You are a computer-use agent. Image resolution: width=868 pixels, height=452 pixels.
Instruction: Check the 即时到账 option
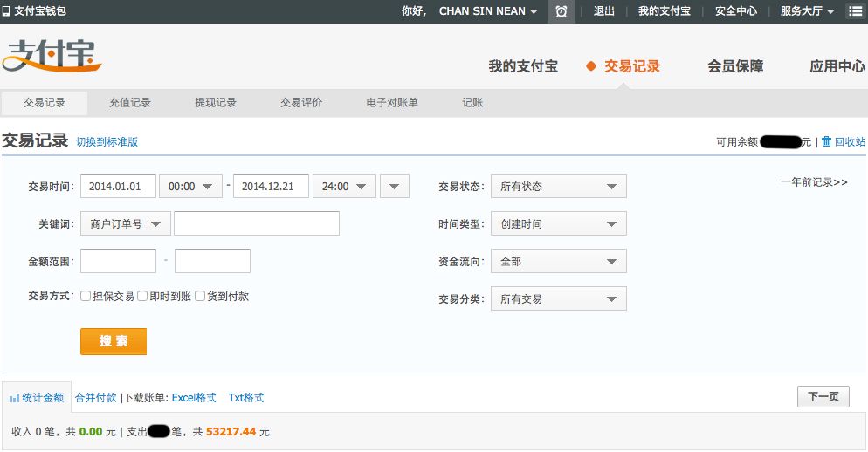pos(143,296)
